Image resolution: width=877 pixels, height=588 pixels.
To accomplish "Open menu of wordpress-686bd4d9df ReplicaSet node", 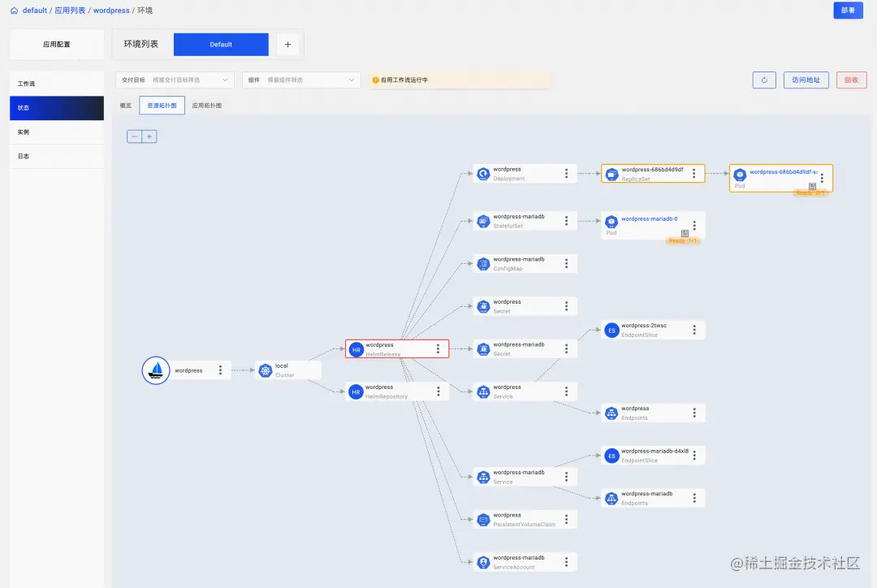I will coord(694,174).
